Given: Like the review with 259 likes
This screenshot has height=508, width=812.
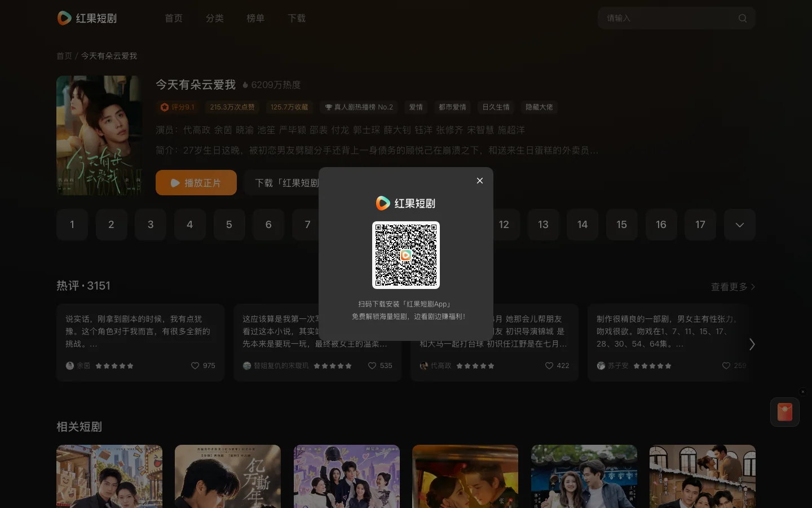Looking at the screenshot, I should tap(726, 366).
